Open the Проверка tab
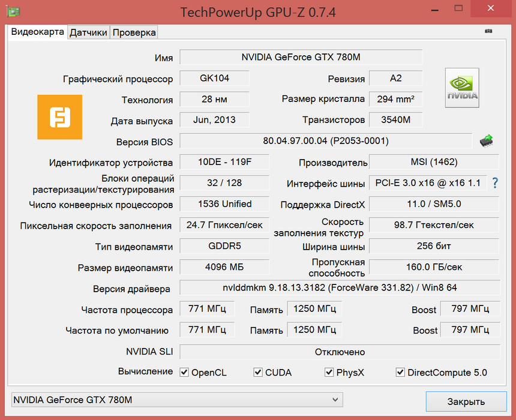This screenshot has height=420, width=516. pos(133,32)
